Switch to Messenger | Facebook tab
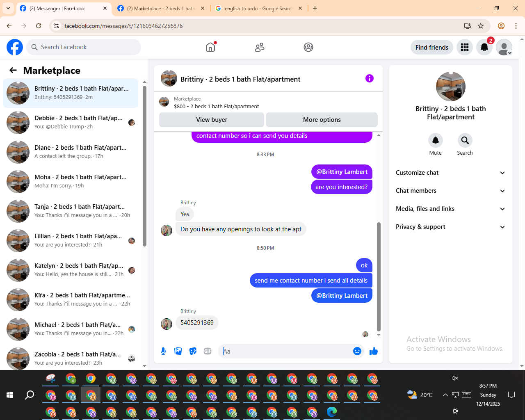 pyautogui.click(x=64, y=8)
